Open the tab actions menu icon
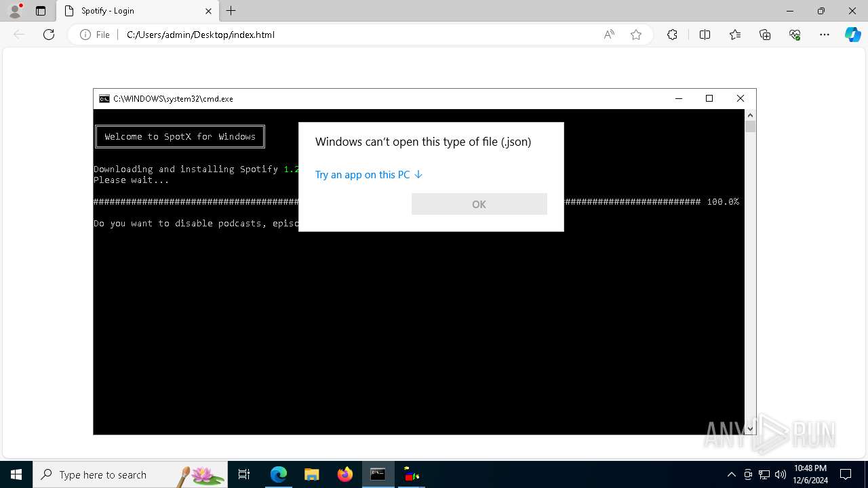The width and height of the screenshot is (868, 488). coord(41,11)
